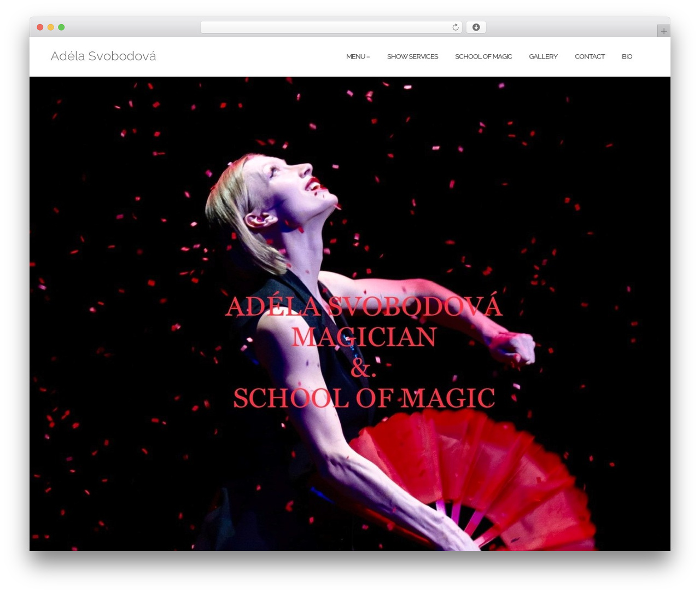Open a new tab with plus icon
Viewport: 700px width, 593px height.
coord(663,31)
